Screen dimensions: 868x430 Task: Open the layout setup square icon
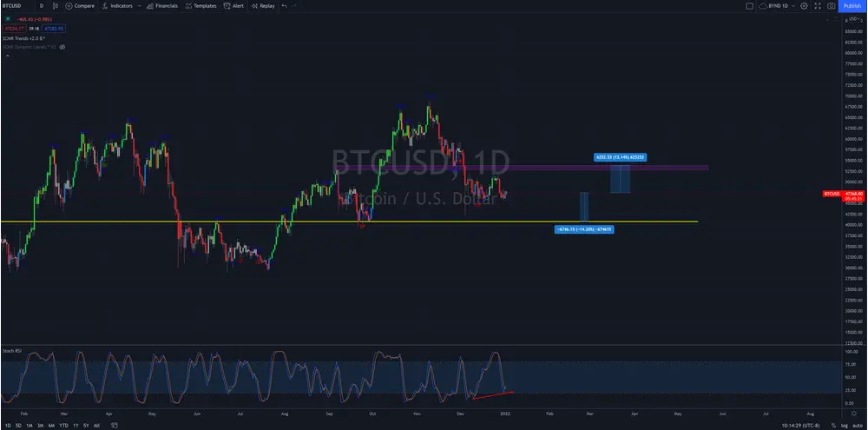pos(750,5)
